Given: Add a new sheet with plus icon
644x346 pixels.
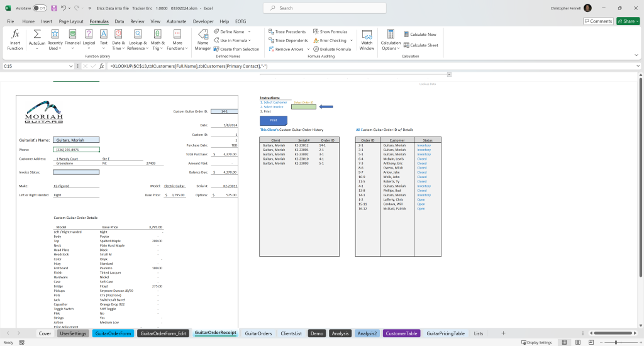Looking at the screenshot, I should (503, 333).
